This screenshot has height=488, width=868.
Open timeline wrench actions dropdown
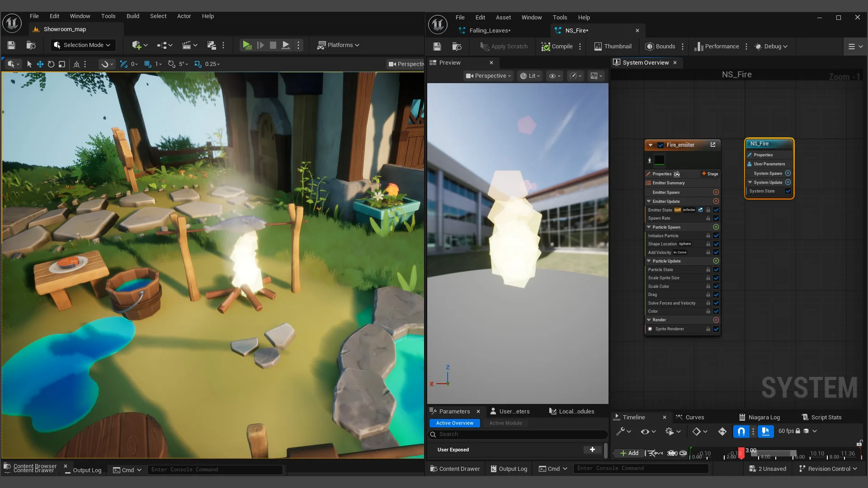click(x=624, y=432)
